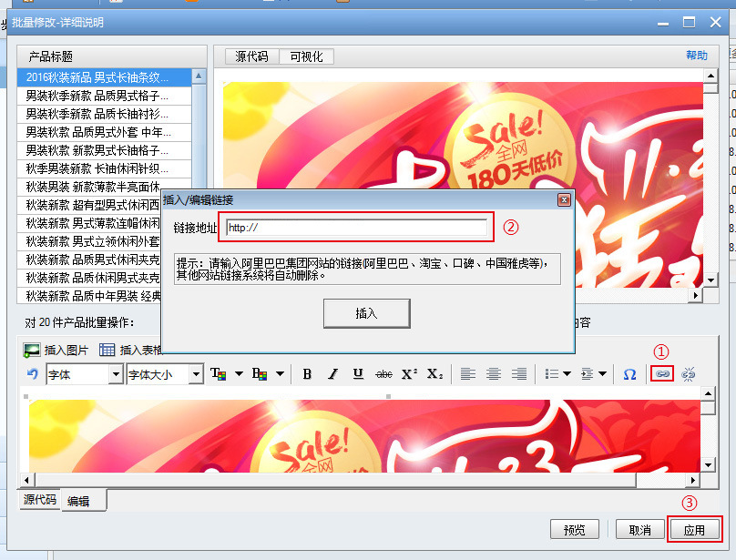Select product 男装秋款 新款男式长袖格子
The height and width of the screenshot is (560, 736).
[x=104, y=150]
